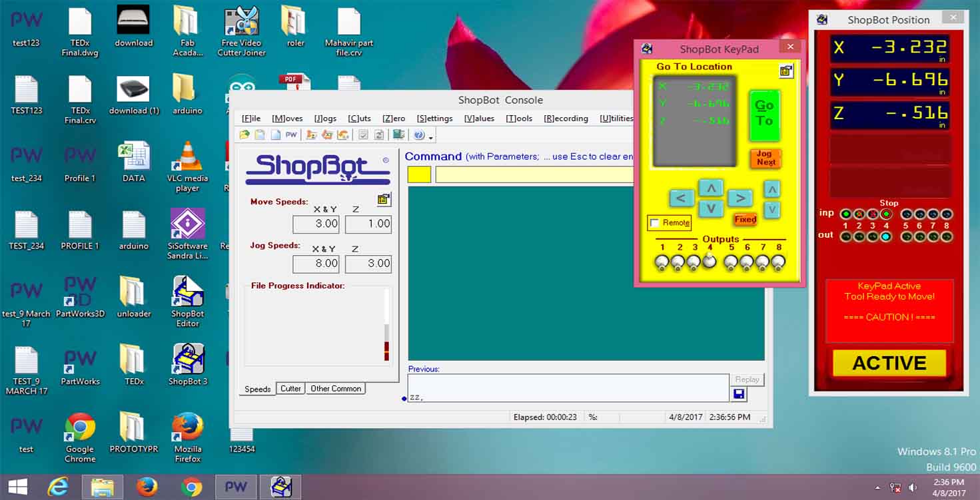The width and height of the screenshot is (980, 500).
Task: Click the blue help icon in Console toolbar
Action: [x=419, y=134]
